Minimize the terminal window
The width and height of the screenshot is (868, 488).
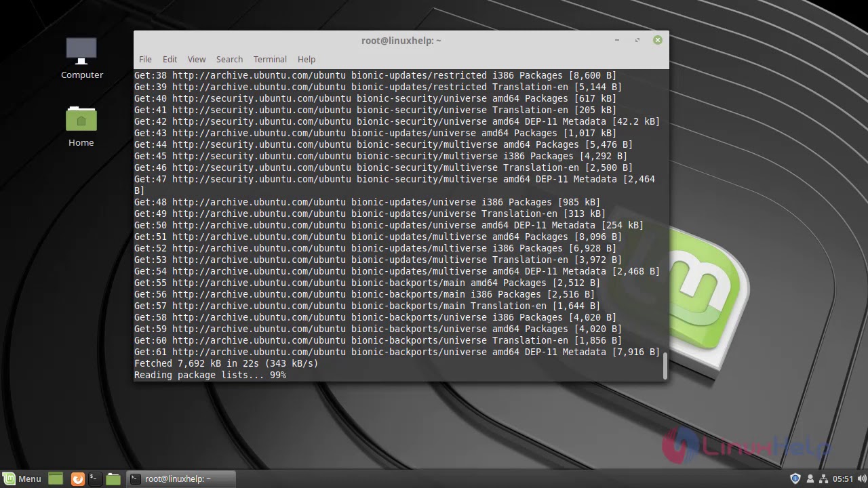(617, 40)
